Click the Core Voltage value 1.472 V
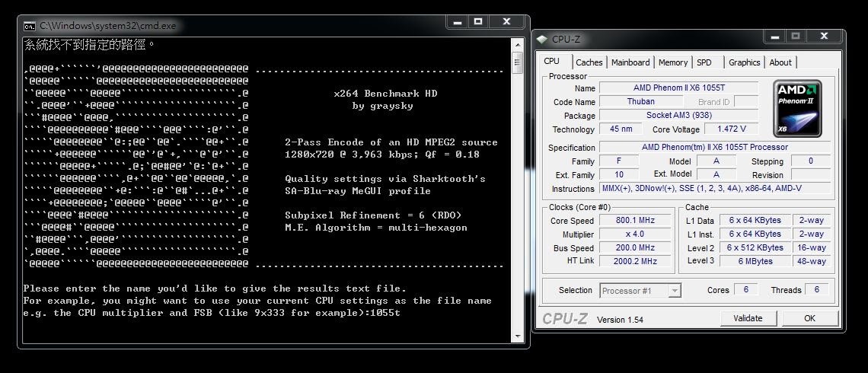 pos(731,129)
